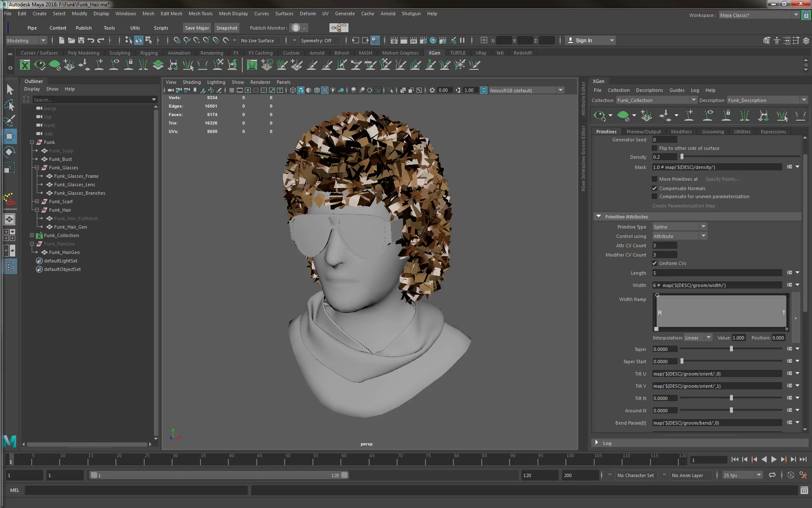The height and width of the screenshot is (508, 812).
Task: Switch to the Modifiers tab in XGen
Action: click(681, 132)
